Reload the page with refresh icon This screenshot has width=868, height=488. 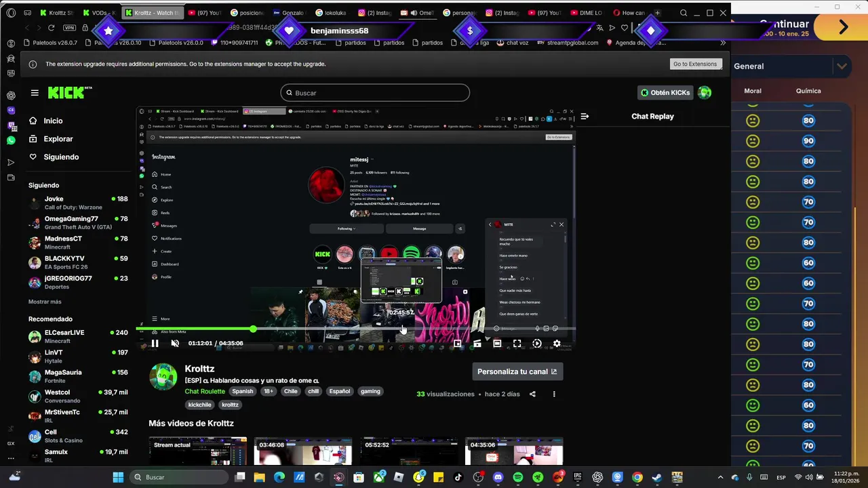pos(51,28)
